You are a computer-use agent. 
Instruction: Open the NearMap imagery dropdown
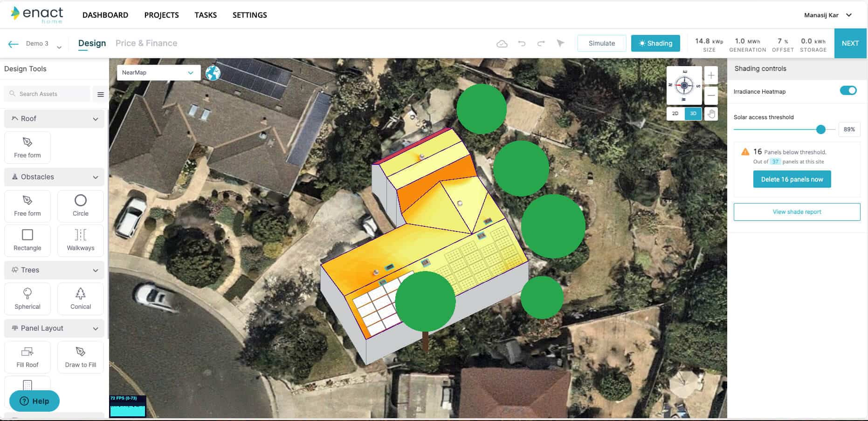coord(158,73)
